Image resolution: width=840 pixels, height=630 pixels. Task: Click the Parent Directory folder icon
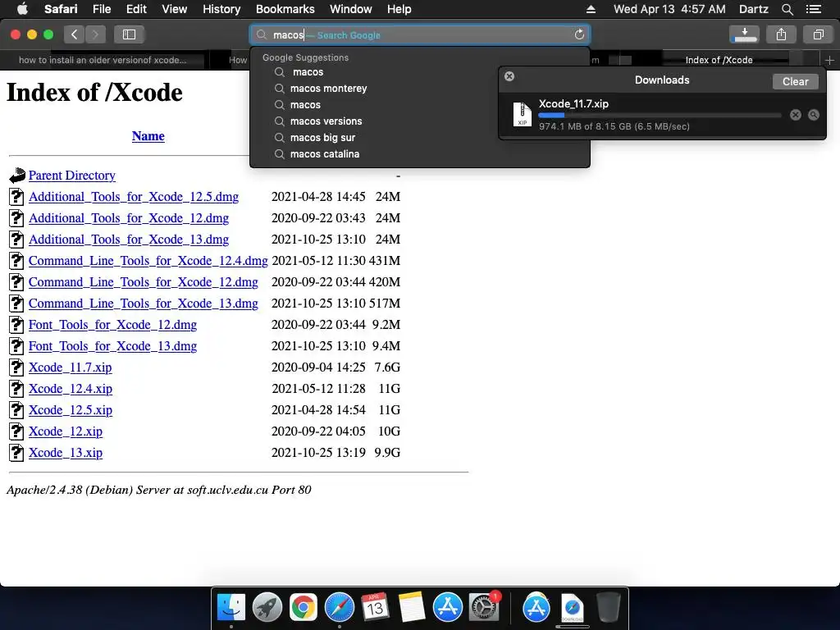(17, 176)
